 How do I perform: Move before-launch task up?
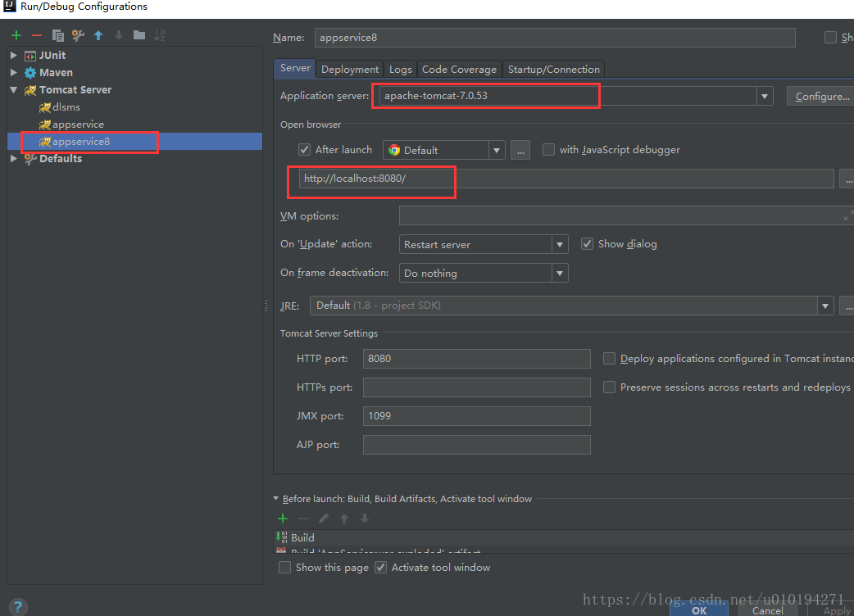point(344,519)
